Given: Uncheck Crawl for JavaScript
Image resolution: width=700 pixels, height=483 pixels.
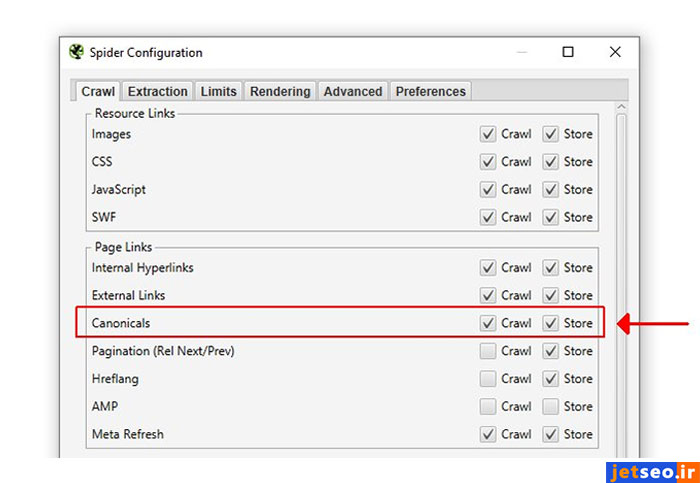Looking at the screenshot, I should click(488, 190).
